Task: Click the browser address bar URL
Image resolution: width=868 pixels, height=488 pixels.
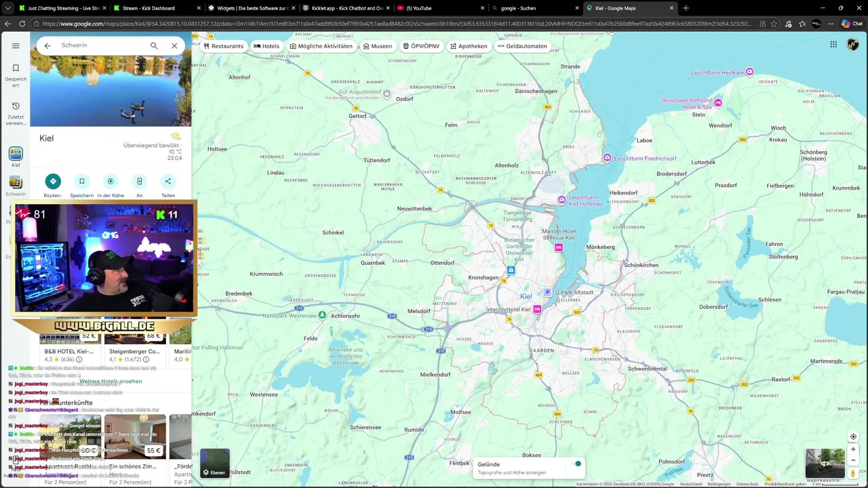Action: (x=397, y=24)
